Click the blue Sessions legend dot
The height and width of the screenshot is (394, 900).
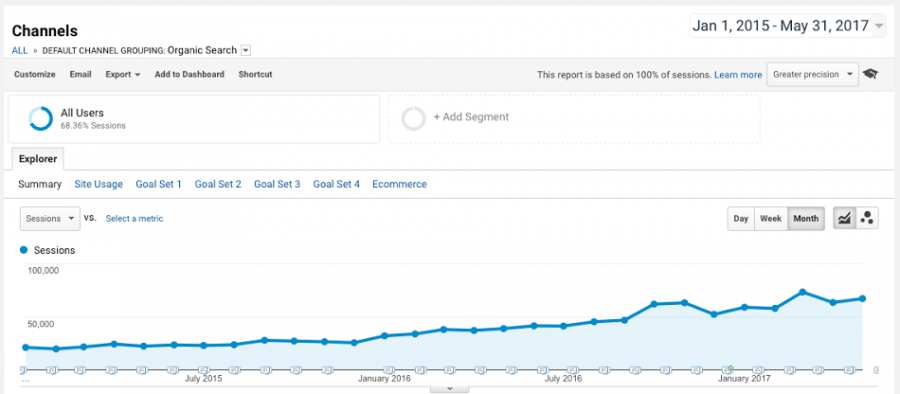tap(24, 250)
